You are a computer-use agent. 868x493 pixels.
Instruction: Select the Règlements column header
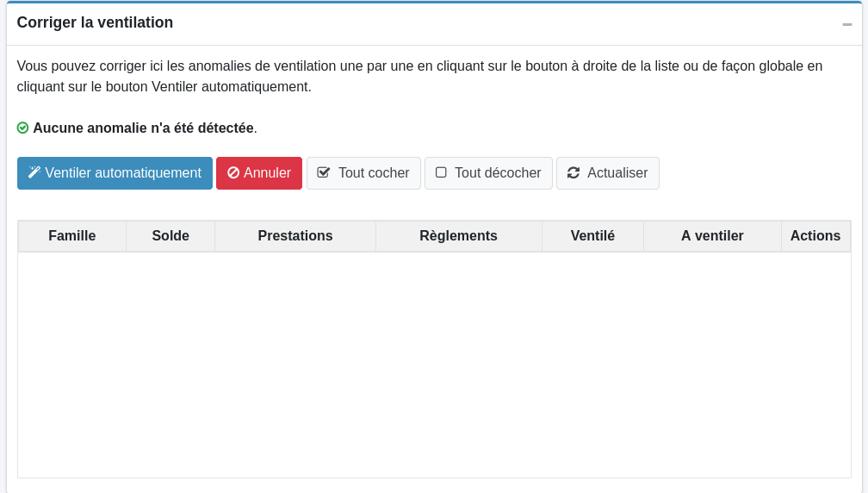tap(458, 236)
